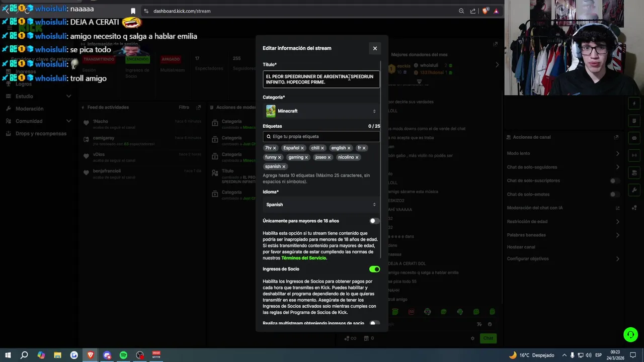Viewport: 644px width, 362px height.
Task: Toggle Chat de solo-suscriptores
Action: (614, 180)
